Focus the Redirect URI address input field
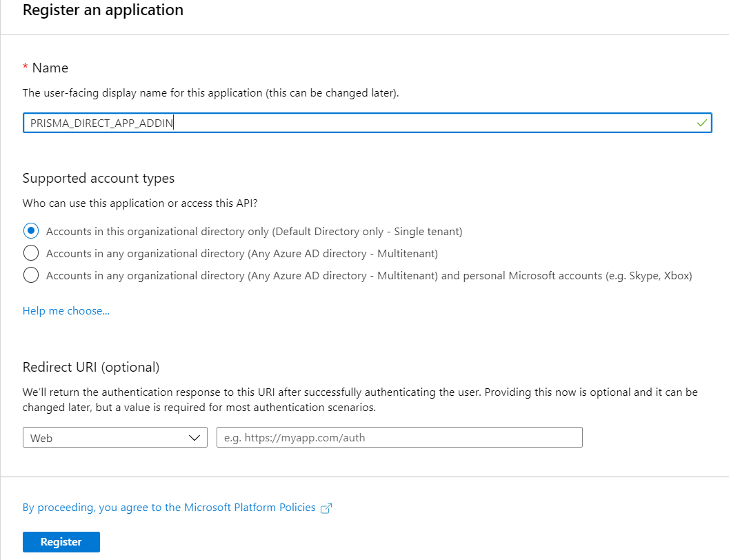This screenshot has height=560, width=729. 399,438
